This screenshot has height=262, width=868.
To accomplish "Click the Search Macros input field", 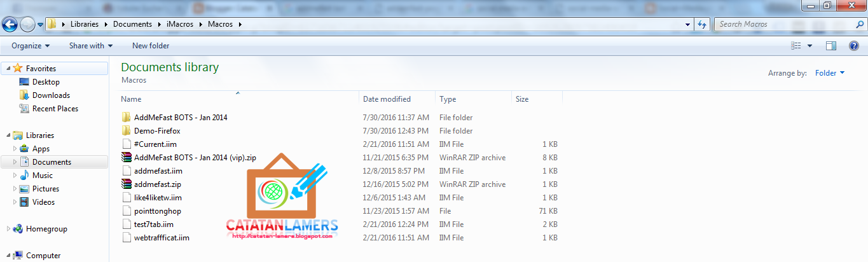I will (x=782, y=24).
